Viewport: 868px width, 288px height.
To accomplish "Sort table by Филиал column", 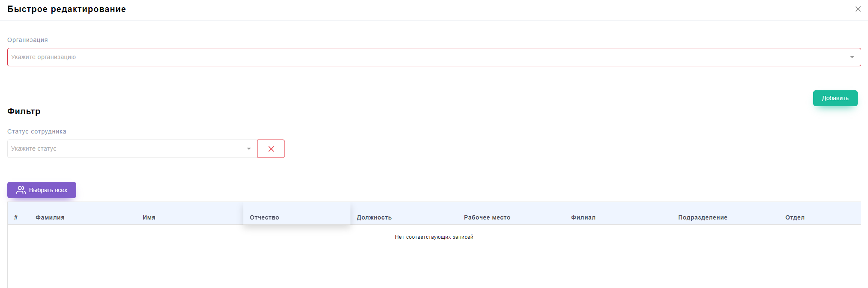I will 583,217.
